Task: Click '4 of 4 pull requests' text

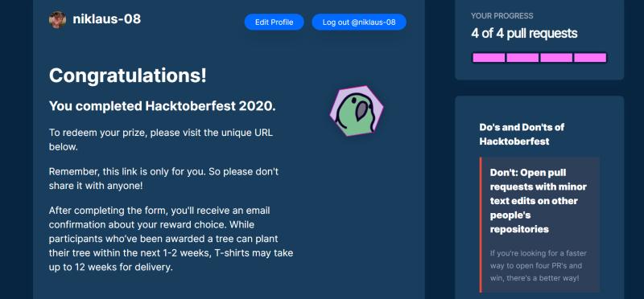Action: [524, 33]
